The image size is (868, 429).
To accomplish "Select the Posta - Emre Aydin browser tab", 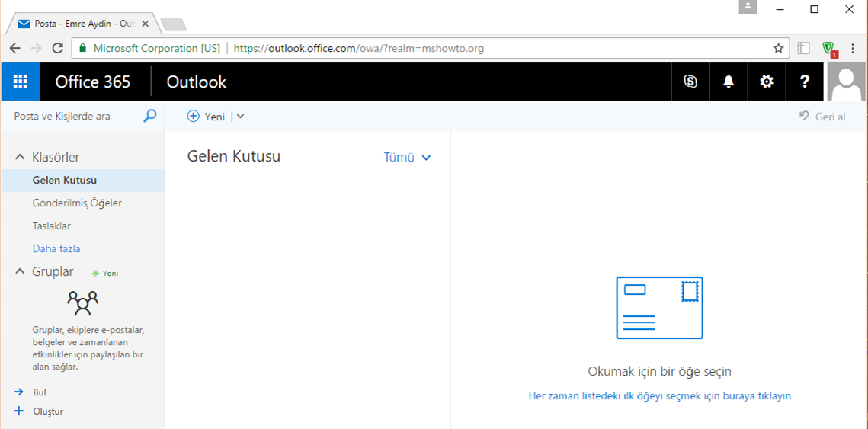I will (x=82, y=24).
